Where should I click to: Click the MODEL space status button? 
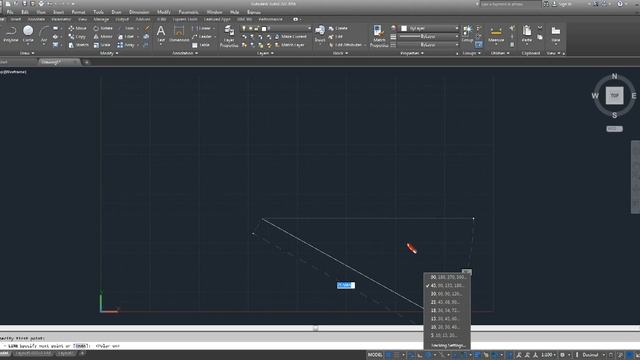coord(375,355)
